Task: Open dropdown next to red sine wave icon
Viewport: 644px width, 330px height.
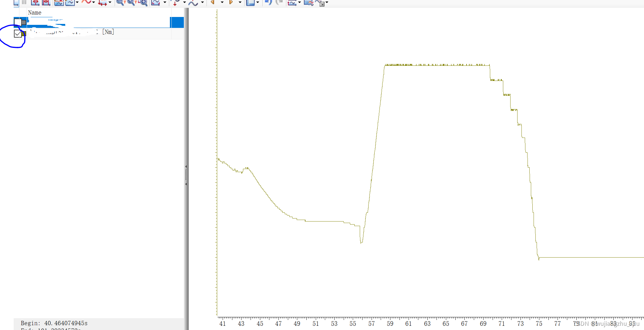Action: click(x=93, y=3)
